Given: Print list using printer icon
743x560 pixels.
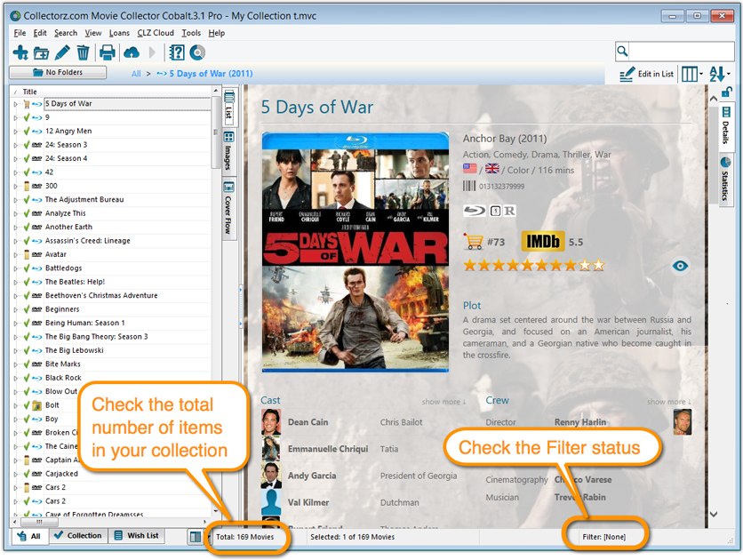Looking at the screenshot, I should tap(107, 52).
